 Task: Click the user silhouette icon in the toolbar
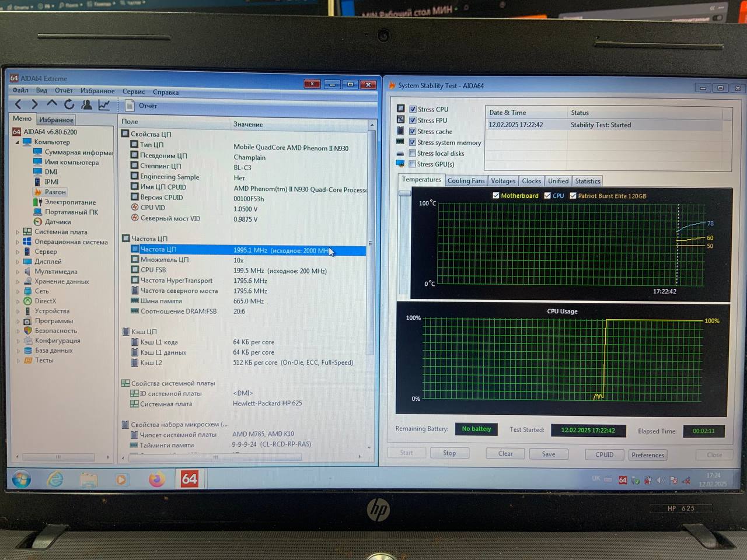pyautogui.click(x=87, y=104)
